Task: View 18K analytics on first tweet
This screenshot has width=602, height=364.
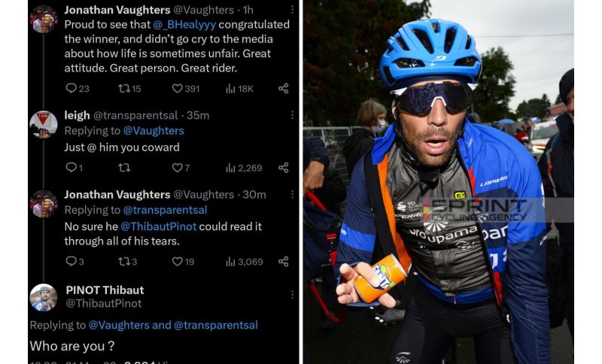Action: tap(239, 89)
